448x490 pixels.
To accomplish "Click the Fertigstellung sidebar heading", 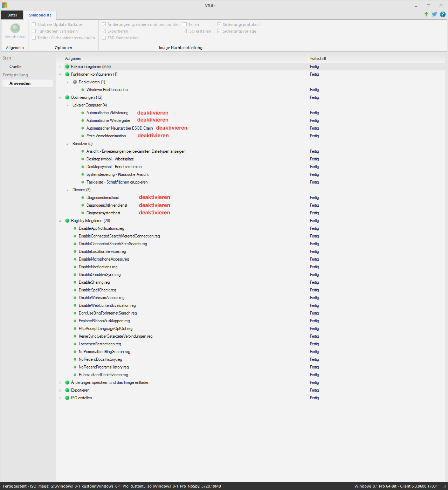I will pos(15,75).
